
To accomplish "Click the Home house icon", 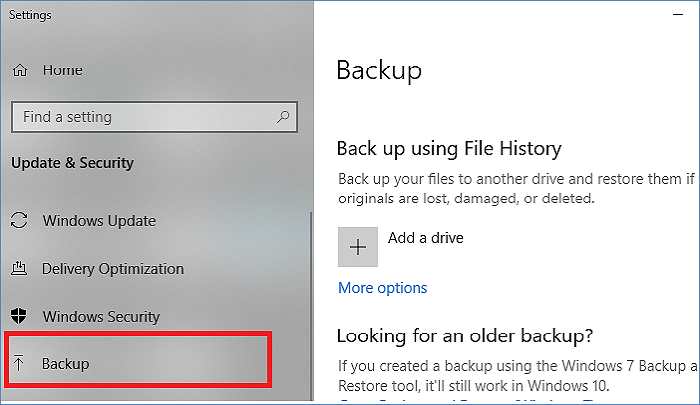I will tap(19, 71).
